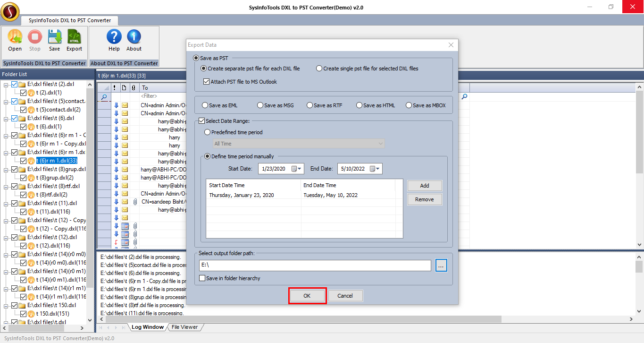The image size is (644, 343).
Task: Close the Export Data dialog with X
Action: 451,45
